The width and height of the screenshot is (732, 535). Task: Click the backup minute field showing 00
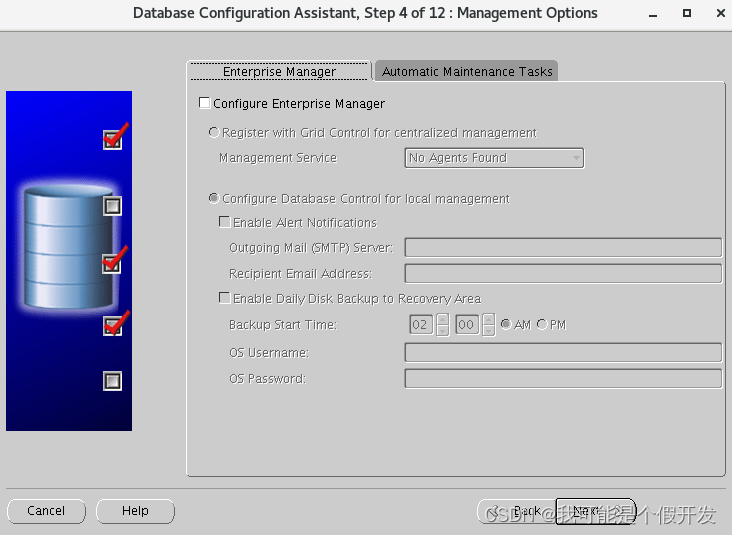467,324
